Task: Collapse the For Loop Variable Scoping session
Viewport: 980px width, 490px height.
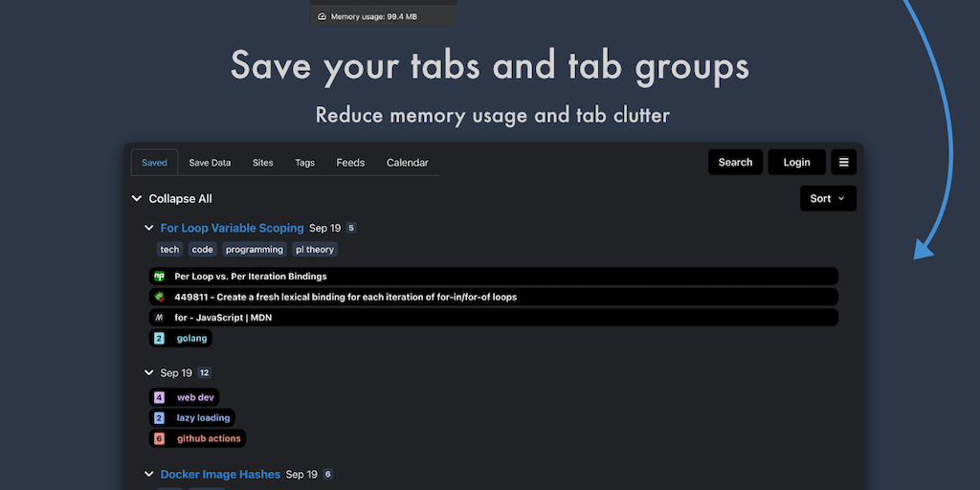Action: (x=149, y=228)
